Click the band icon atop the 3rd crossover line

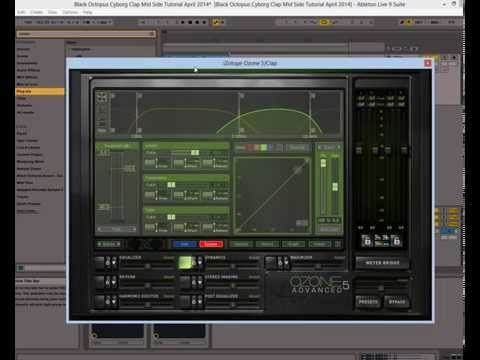(x=242, y=96)
